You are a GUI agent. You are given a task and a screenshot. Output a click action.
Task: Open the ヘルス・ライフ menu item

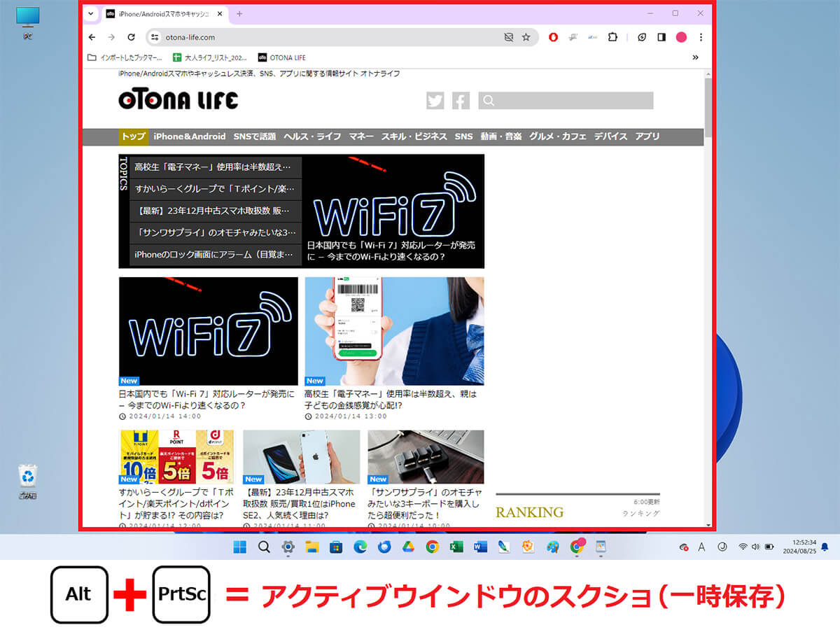tap(312, 136)
